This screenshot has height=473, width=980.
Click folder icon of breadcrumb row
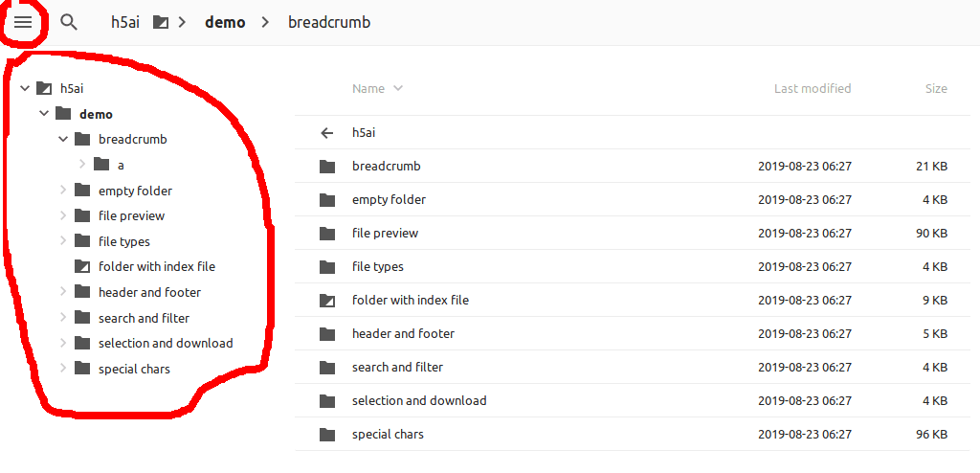pyautogui.click(x=327, y=167)
